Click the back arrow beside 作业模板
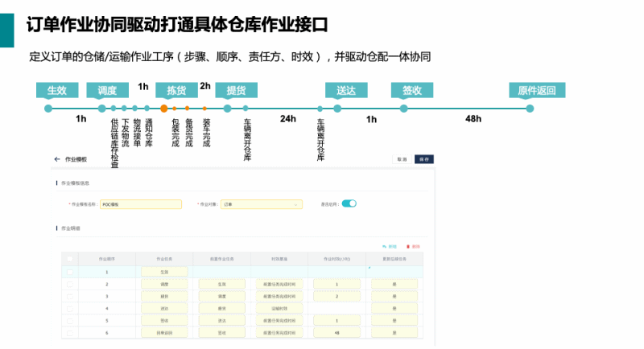This screenshot has width=644, height=349. (57, 159)
